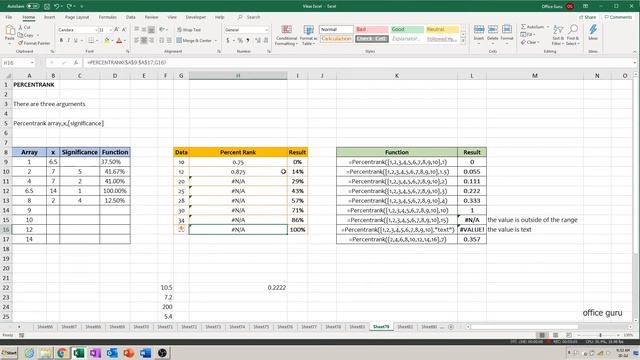This screenshot has height=360, width=640.
Task: Redo the last action
Action: pos(69,6)
